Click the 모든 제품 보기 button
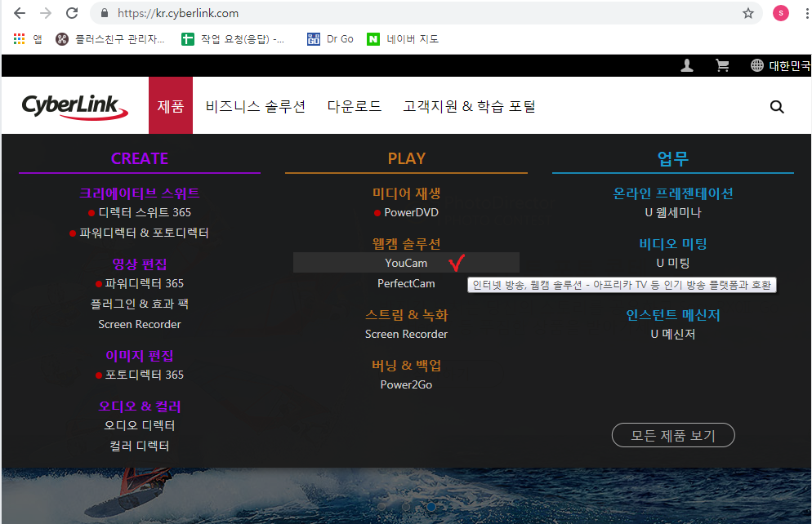Screen dimensions: 812x524 [673, 436]
